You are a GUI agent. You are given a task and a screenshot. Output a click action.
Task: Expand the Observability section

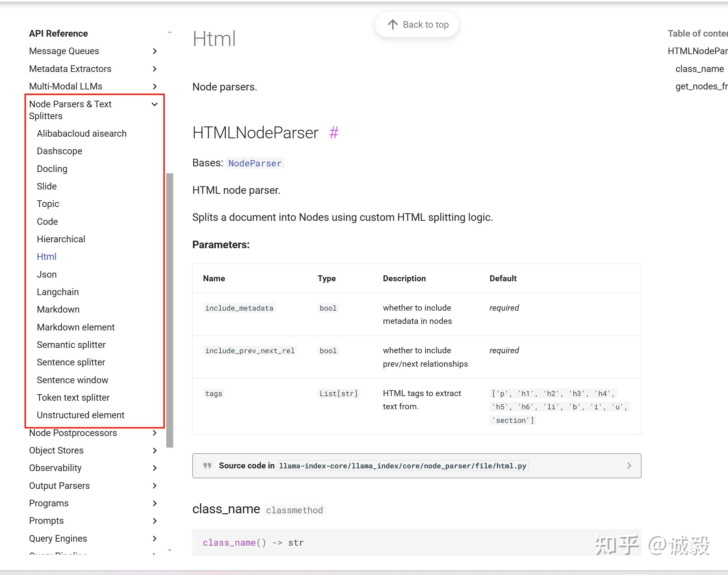pos(155,468)
